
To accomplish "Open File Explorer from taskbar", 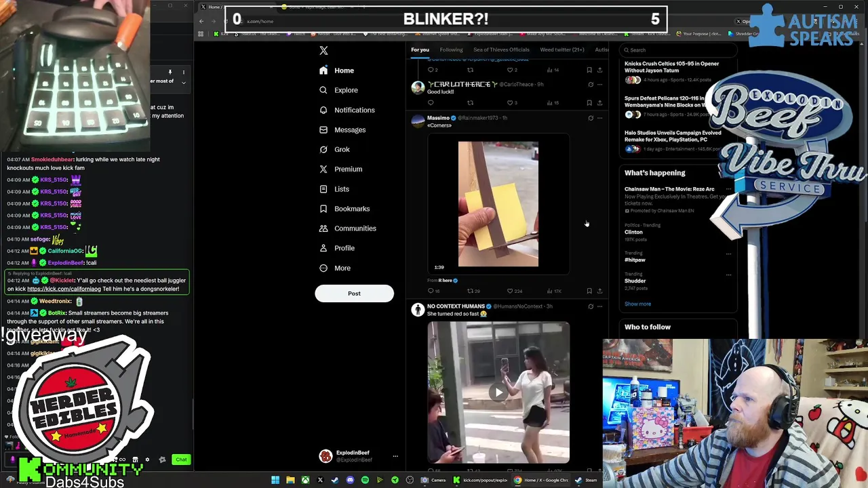I will [x=290, y=481].
